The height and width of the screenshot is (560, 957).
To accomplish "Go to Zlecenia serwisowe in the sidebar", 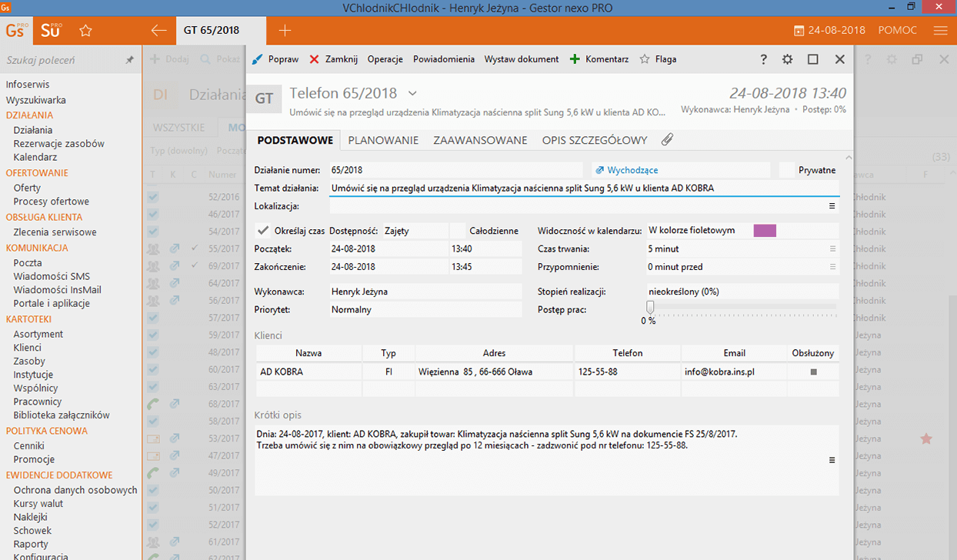I will 55,232.
